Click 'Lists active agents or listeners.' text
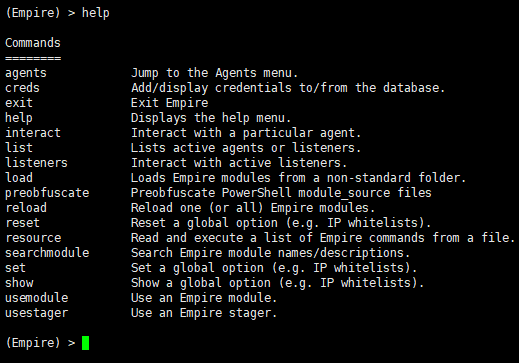Viewport: 519px width, 363px height. tap(246, 148)
